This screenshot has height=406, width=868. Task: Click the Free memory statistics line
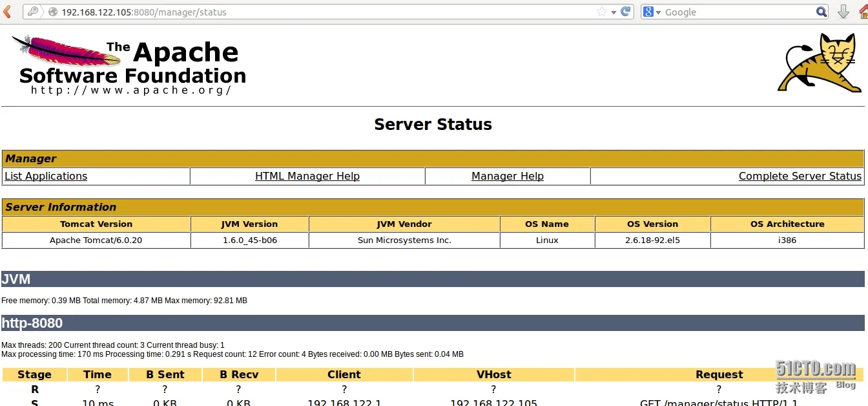(x=124, y=301)
